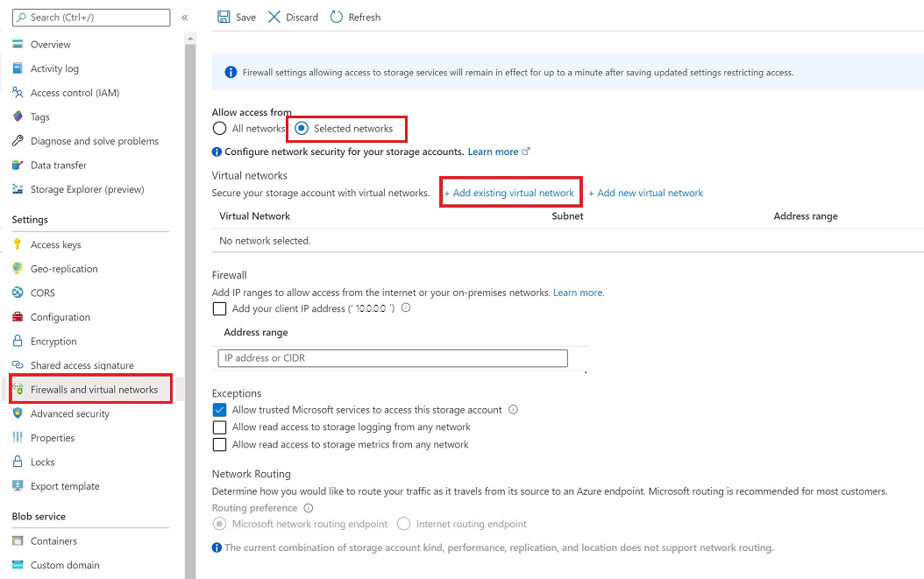Click info icon next to Routing preference
This screenshot has height=579, width=924.
click(309, 508)
